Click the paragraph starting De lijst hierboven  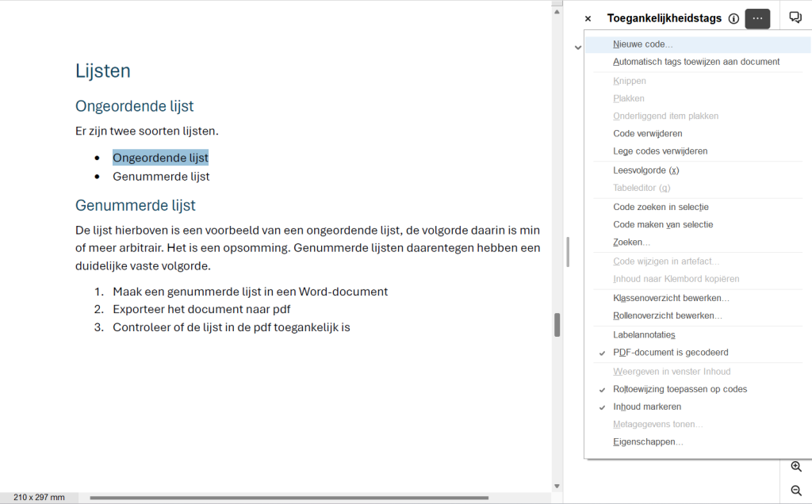click(308, 248)
